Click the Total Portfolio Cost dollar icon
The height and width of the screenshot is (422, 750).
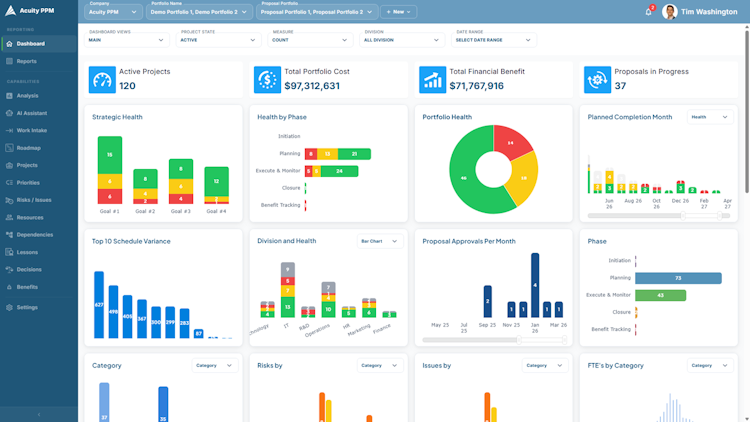[x=267, y=79]
